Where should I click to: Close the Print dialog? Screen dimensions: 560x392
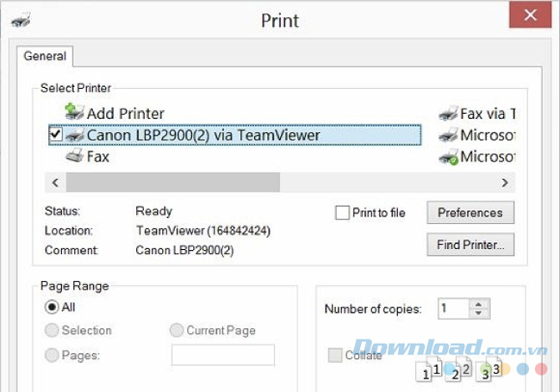[x=530, y=15]
